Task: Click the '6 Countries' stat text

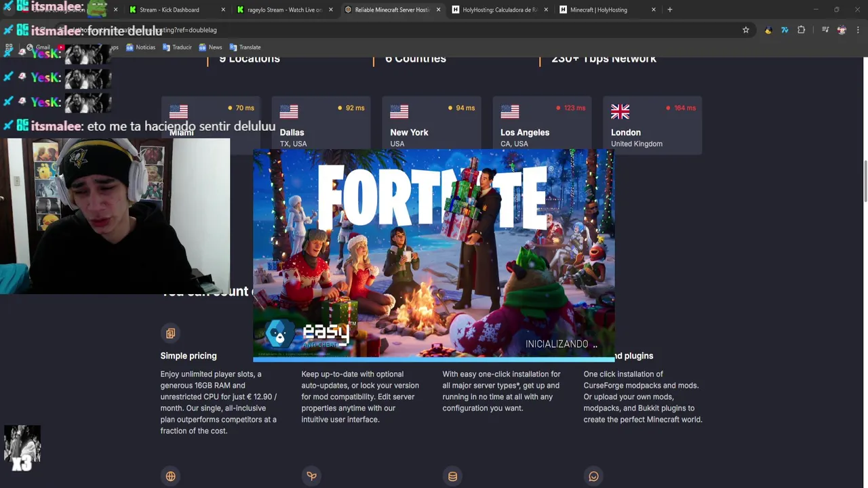Action: click(x=416, y=59)
